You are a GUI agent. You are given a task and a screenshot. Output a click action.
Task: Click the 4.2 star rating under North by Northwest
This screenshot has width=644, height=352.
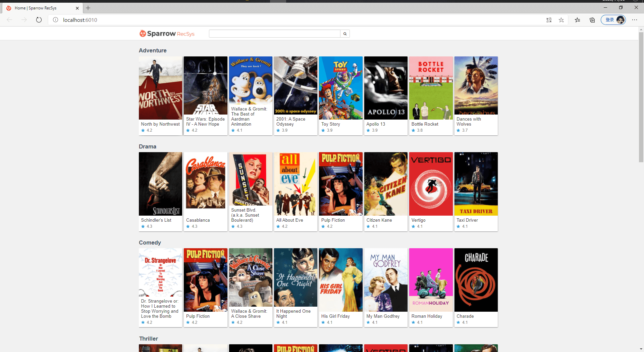[x=147, y=130]
